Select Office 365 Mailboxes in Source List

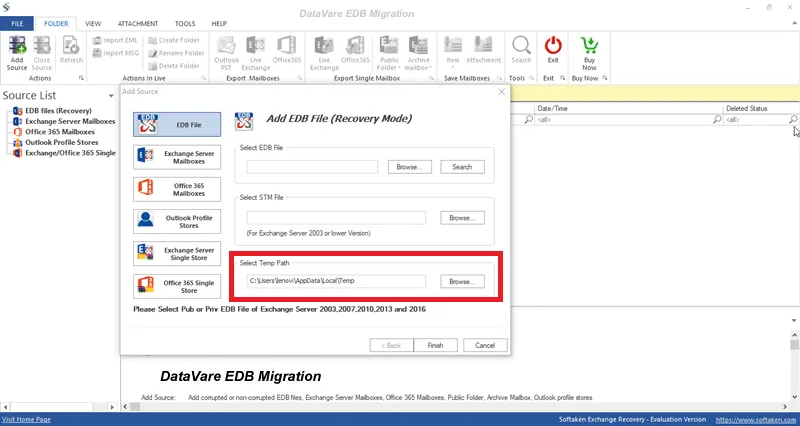60,132
